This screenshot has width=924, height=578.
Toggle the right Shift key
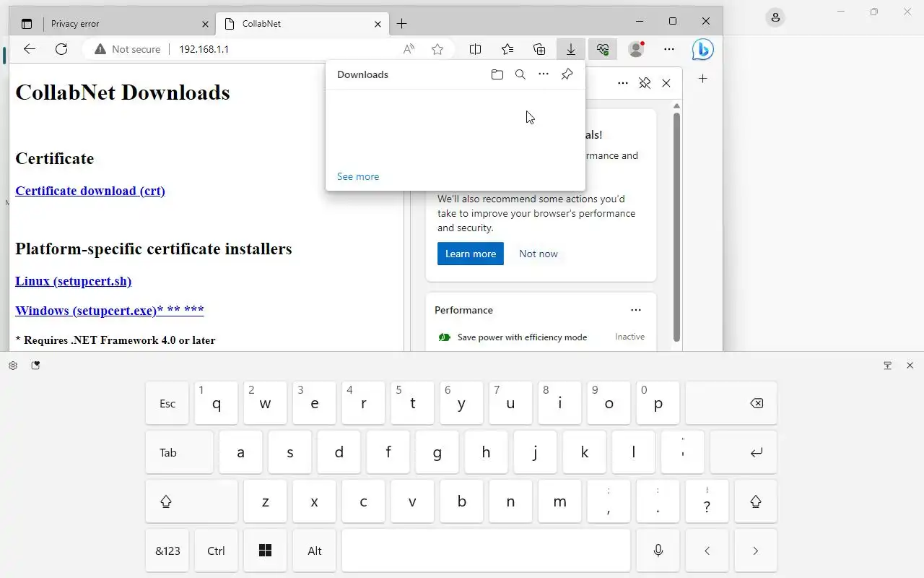[756, 501]
